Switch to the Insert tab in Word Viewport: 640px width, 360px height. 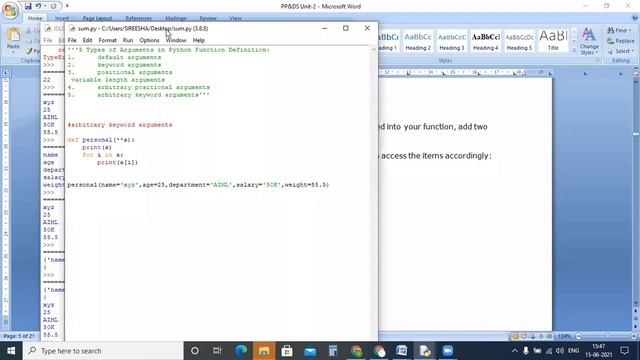click(x=62, y=18)
